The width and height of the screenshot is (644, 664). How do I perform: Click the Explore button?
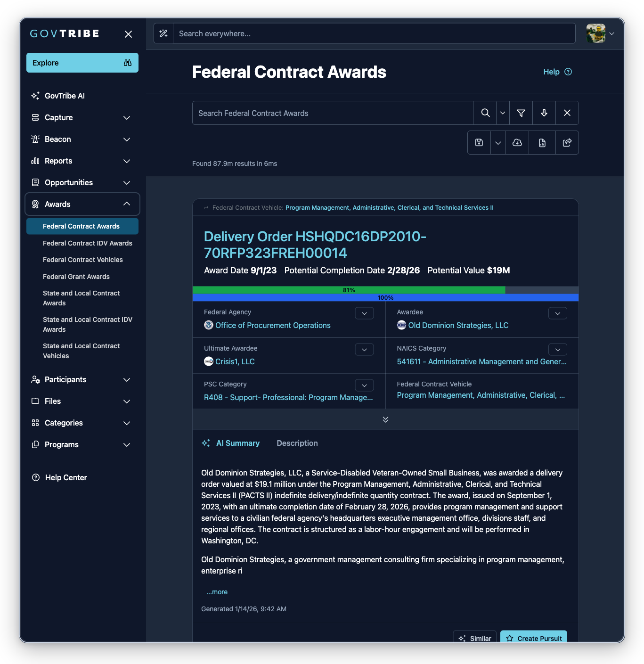[82, 63]
